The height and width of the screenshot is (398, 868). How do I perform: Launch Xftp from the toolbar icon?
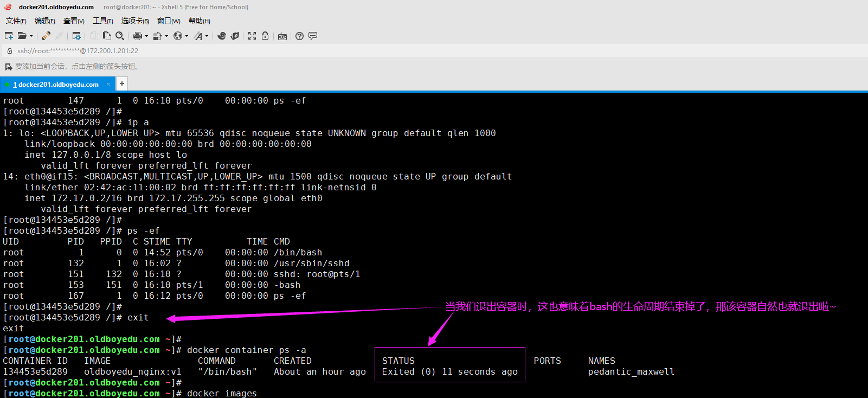tap(235, 36)
